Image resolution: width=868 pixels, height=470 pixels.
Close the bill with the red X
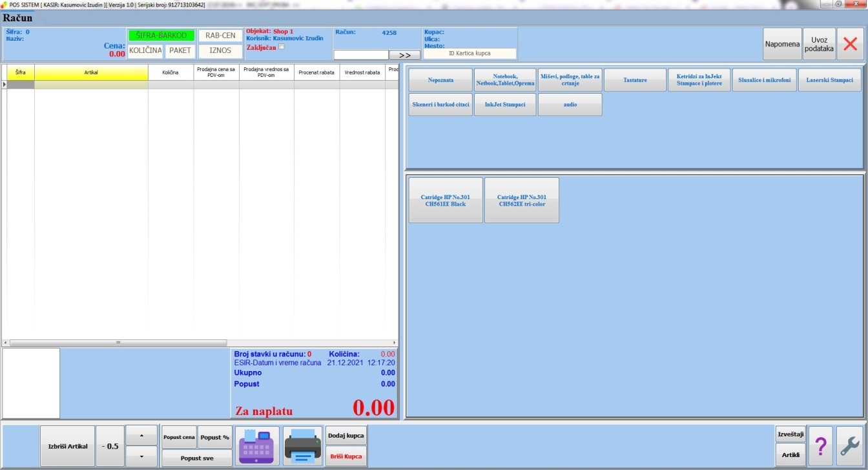(851, 45)
